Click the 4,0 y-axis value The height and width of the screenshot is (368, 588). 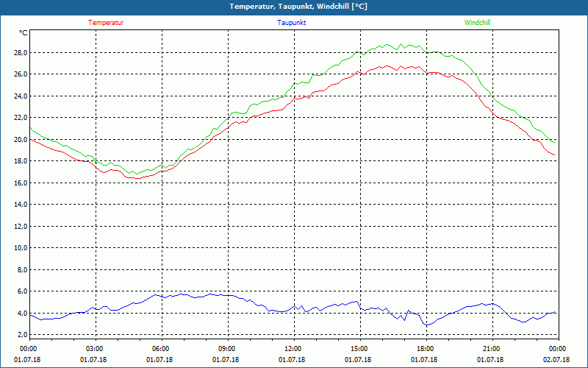pyautogui.click(x=23, y=314)
